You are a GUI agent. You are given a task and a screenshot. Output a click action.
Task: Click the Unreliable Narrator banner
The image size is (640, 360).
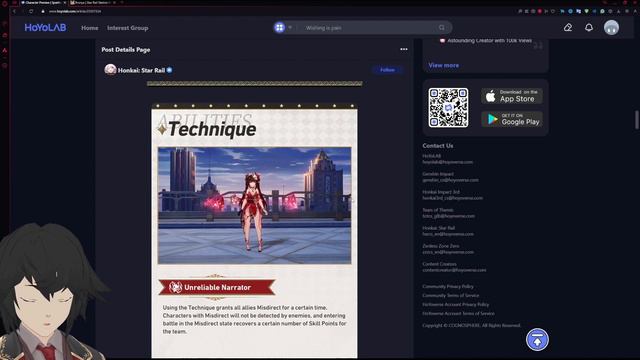(x=217, y=287)
